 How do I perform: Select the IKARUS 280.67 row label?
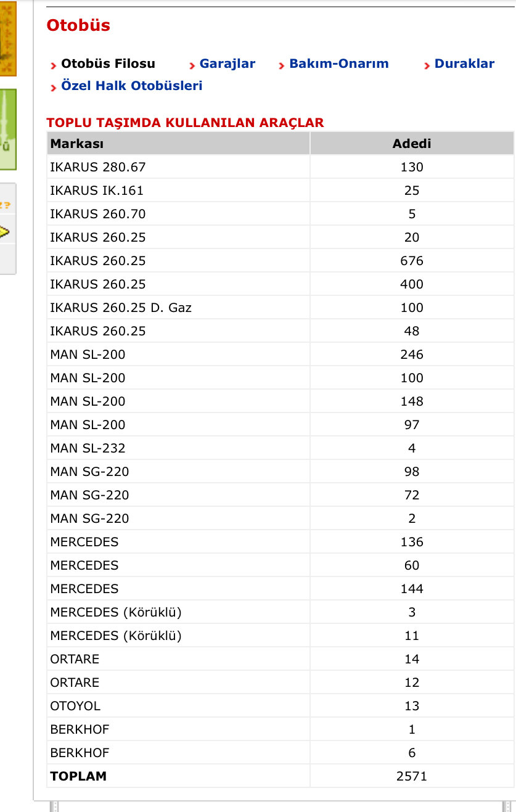(98, 167)
